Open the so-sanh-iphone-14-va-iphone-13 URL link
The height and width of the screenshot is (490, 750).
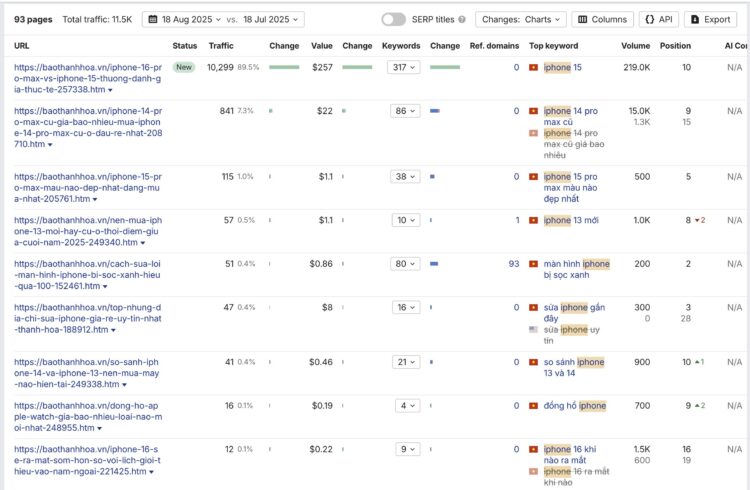(x=87, y=373)
